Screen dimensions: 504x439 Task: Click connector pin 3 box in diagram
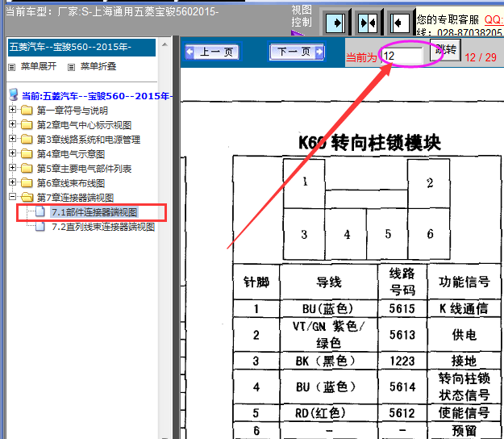coord(304,234)
